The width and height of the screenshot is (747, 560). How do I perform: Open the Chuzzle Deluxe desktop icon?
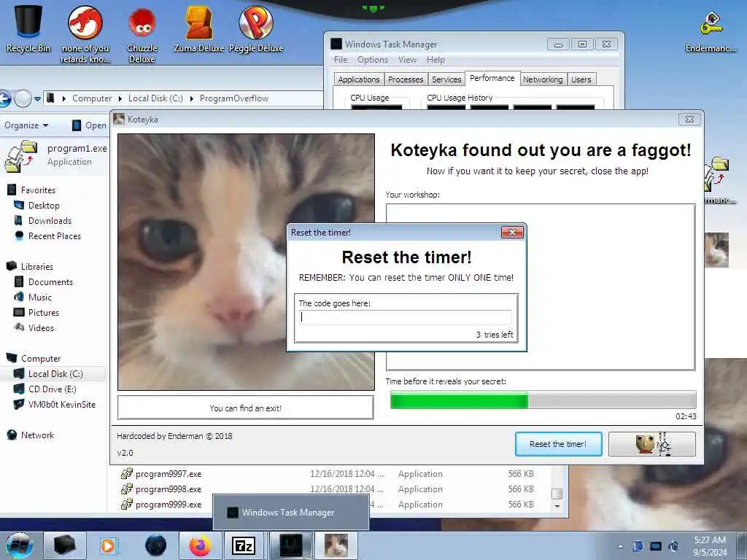(142, 34)
